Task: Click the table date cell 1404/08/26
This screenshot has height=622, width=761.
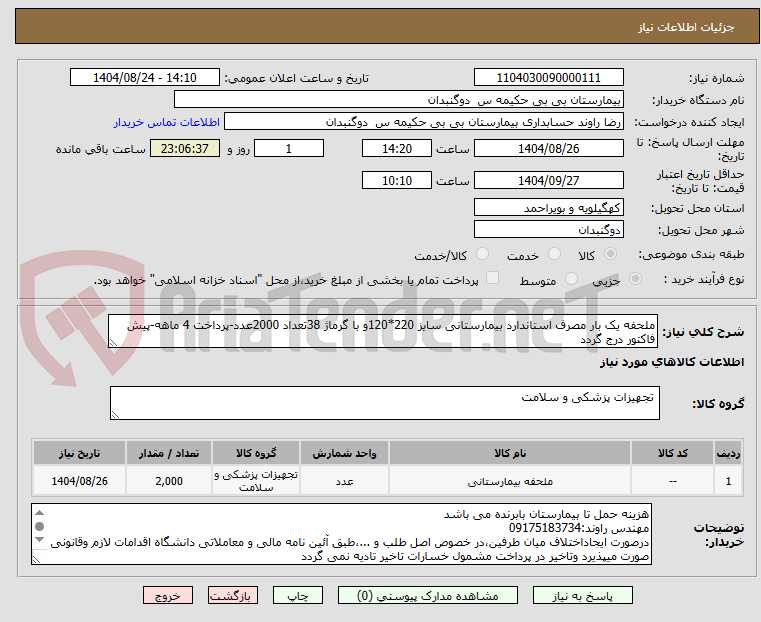Action: click(80, 481)
